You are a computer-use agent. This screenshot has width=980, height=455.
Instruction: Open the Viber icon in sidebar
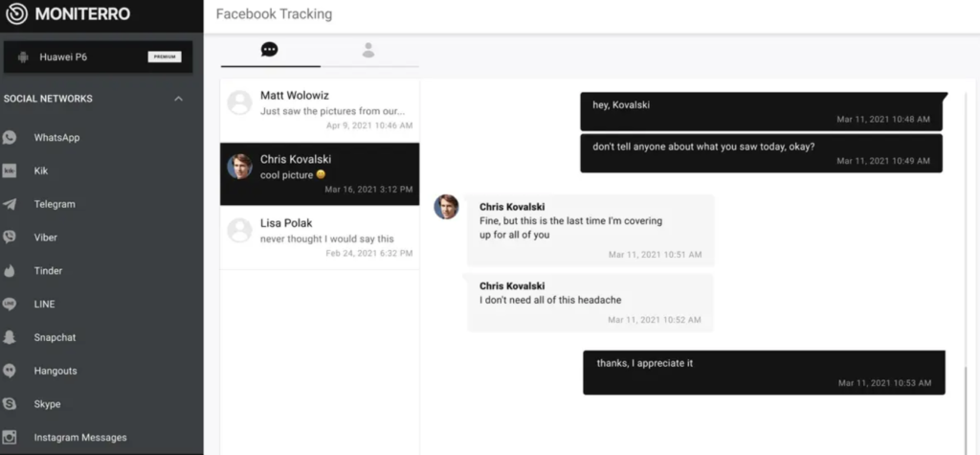coord(10,238)
